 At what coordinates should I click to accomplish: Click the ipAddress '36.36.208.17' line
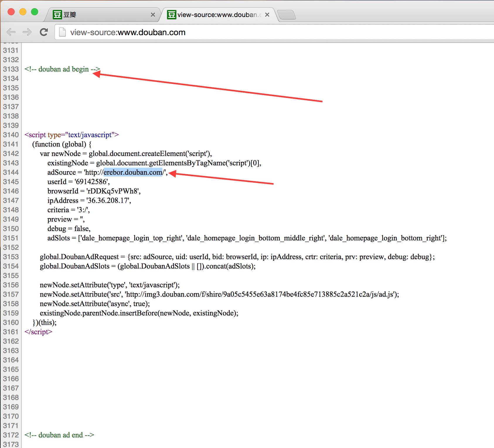[89, 201]
